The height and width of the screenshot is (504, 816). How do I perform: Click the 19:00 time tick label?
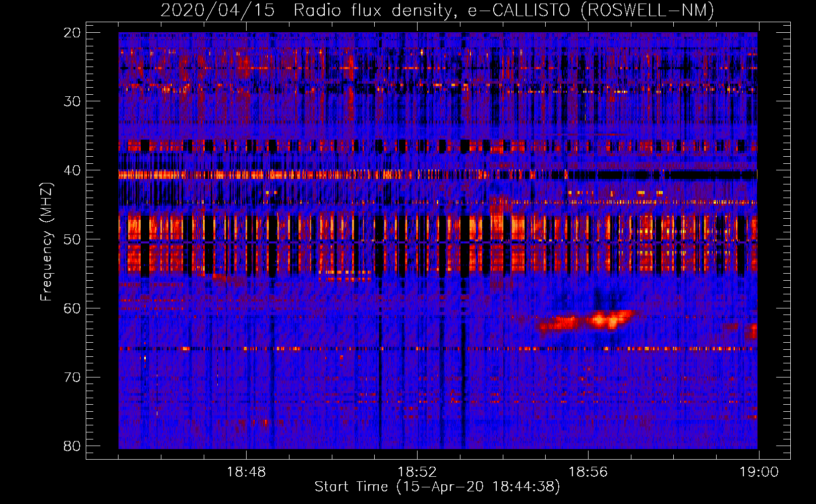click(759, 472)
